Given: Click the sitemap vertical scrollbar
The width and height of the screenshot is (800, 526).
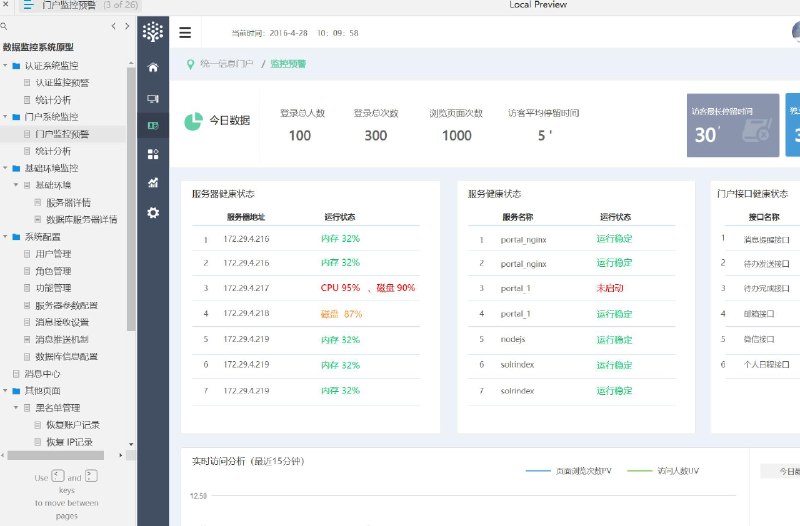Looking at the screenshot, I should click(x=131, y=199).
